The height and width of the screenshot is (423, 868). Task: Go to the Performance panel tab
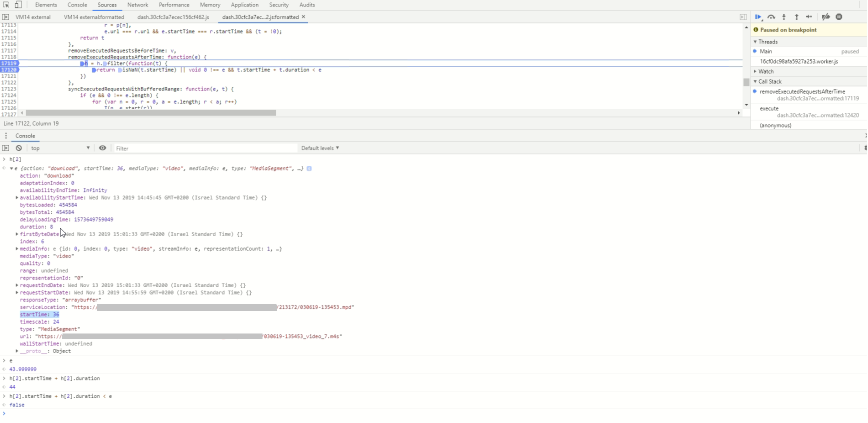coord(174,5)
